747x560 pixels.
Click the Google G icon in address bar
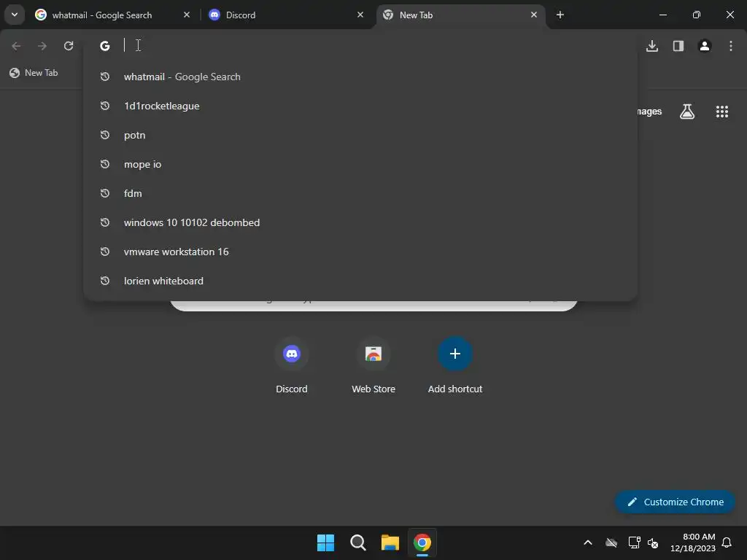tap(105, 46)
